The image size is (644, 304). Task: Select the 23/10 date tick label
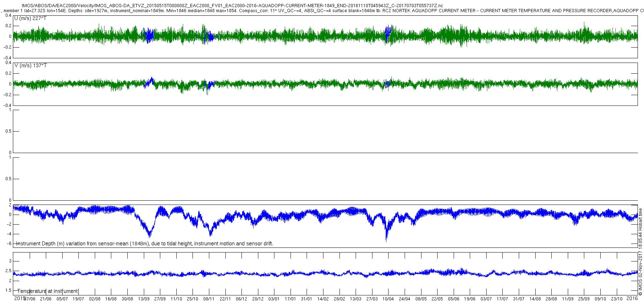click(x=617, y=299)
